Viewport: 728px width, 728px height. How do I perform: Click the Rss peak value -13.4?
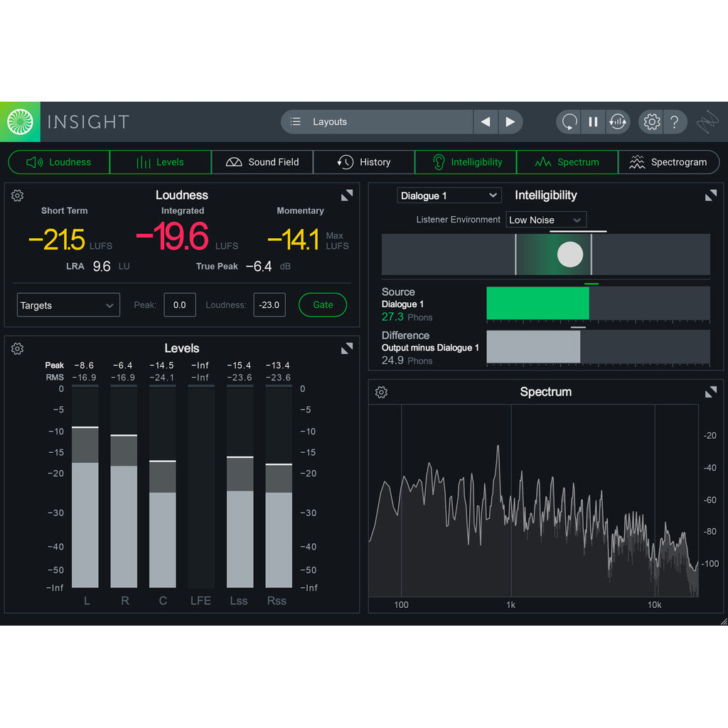point(278,365)
